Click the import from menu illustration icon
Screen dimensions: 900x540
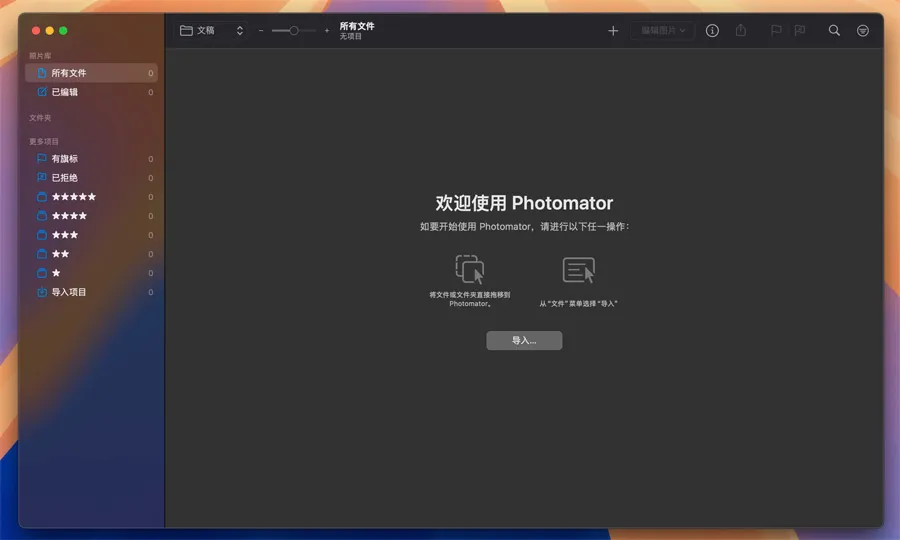578,269
